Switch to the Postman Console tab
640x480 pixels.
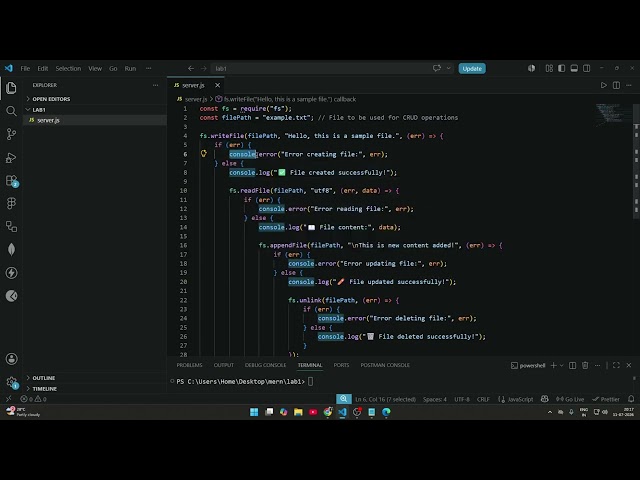(x=385, y=365)
